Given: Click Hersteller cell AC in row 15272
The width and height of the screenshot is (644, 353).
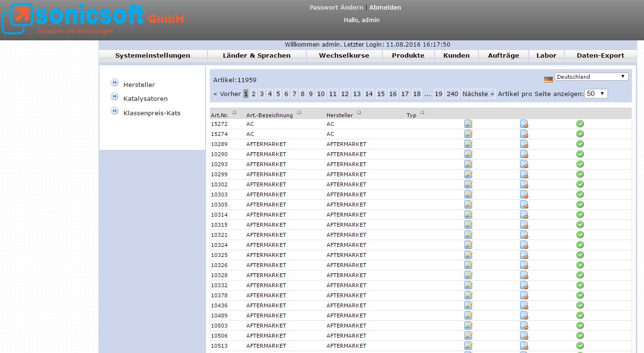Looking at the screenshot, I should 330,124.
